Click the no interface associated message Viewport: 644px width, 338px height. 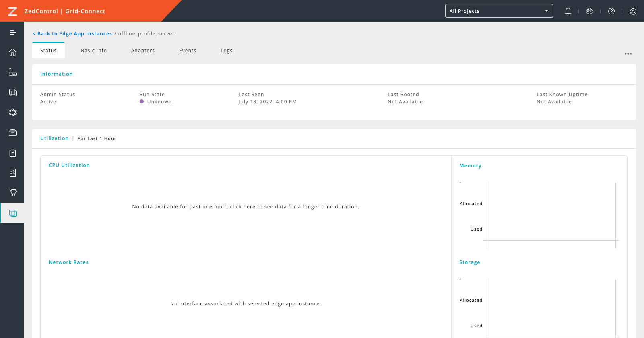pos(246,304)
